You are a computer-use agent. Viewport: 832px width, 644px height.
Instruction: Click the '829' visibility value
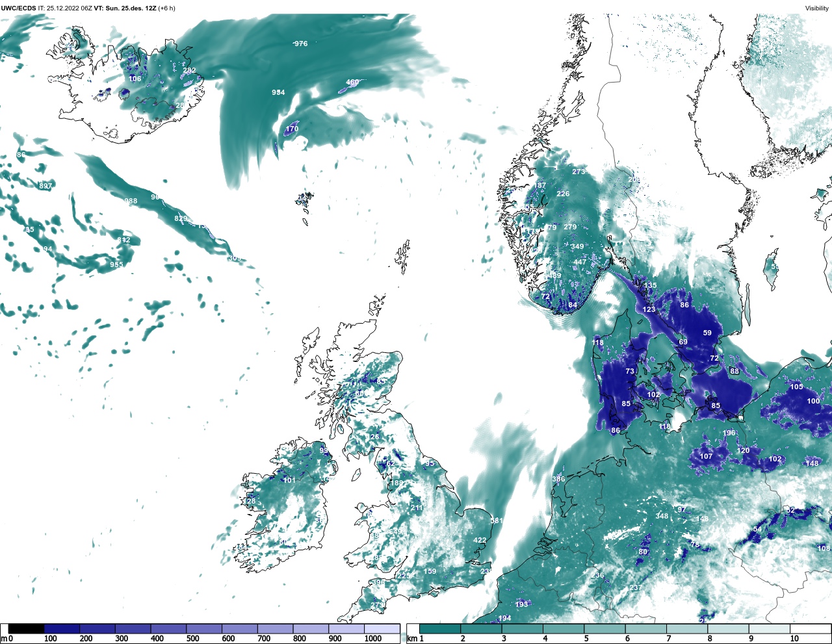tap(181, 219)
